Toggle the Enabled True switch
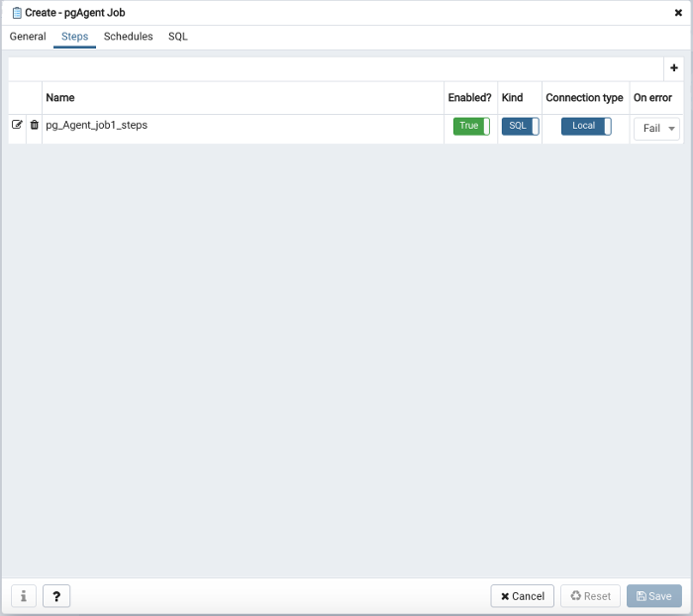 point(471,126)
